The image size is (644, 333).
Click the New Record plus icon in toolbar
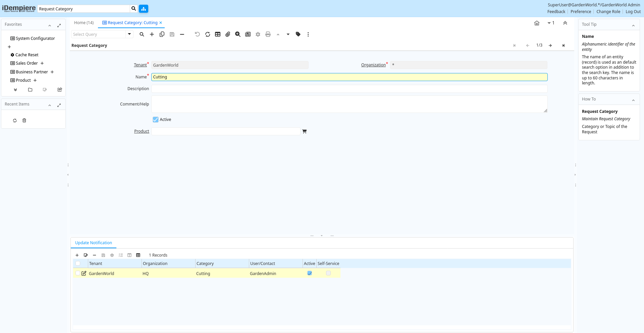[152, 34]
